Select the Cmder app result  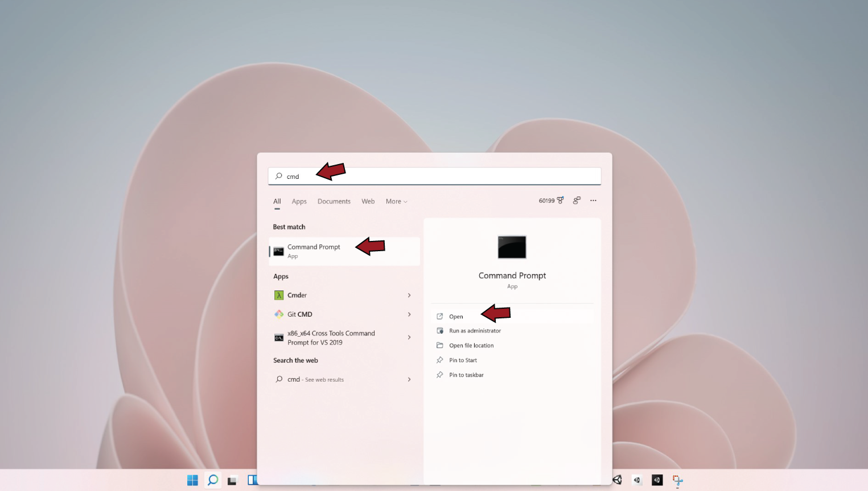tap(344, 295)
